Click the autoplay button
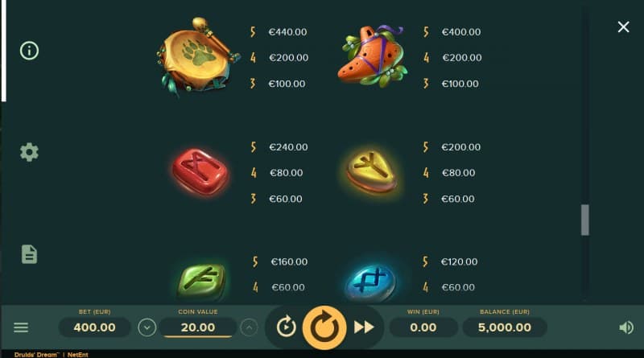 [x=286, y=327]
